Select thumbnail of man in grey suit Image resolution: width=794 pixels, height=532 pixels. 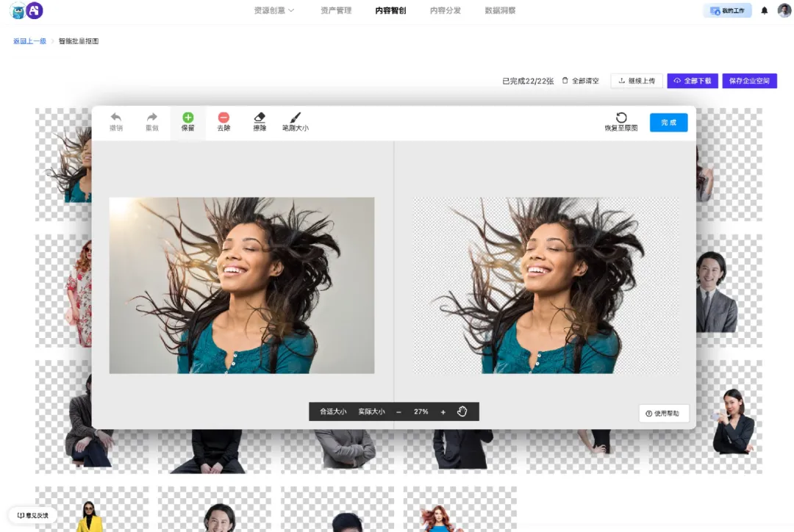click(x=729, y=290)
